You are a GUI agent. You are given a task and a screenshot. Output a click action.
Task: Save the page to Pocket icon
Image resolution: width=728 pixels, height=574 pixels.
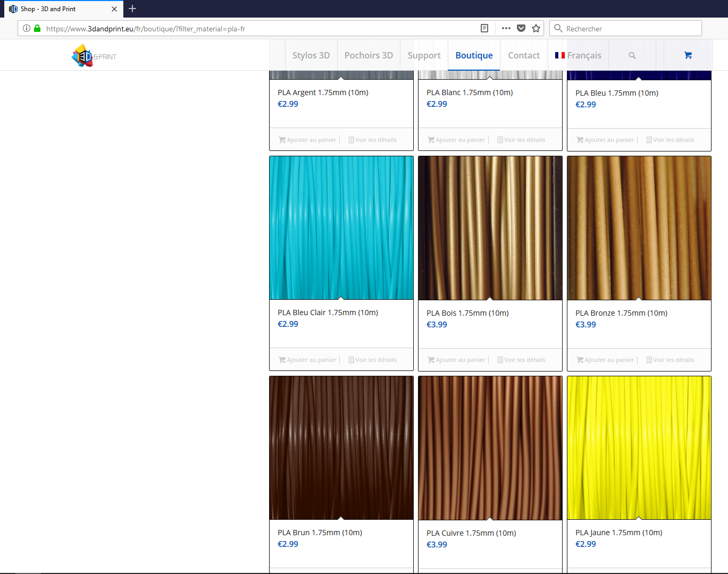tap(521, 28)
